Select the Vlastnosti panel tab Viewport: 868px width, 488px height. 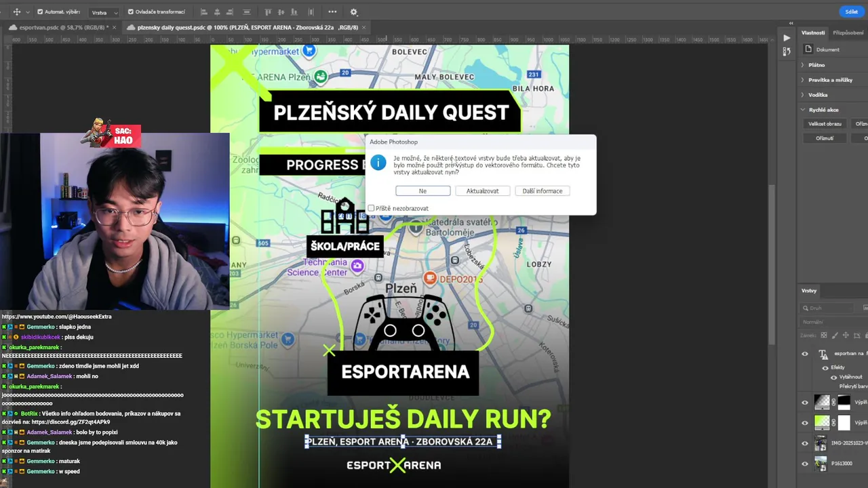813,33
